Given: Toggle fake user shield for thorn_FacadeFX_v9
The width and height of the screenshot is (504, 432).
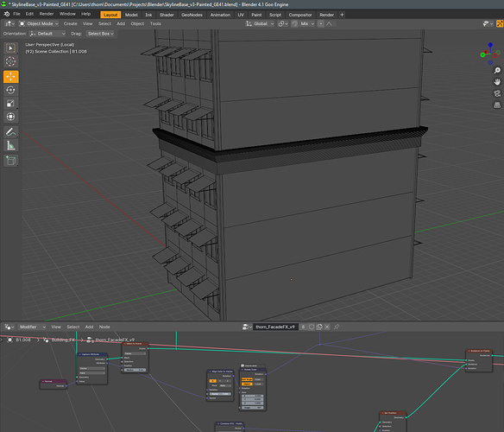Looking at the screenshot, I should (312, 327).
